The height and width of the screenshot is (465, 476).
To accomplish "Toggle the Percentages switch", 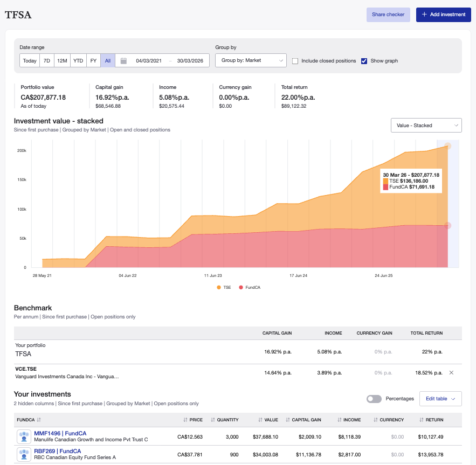I will pyautogui.click(x=374, y=399).
